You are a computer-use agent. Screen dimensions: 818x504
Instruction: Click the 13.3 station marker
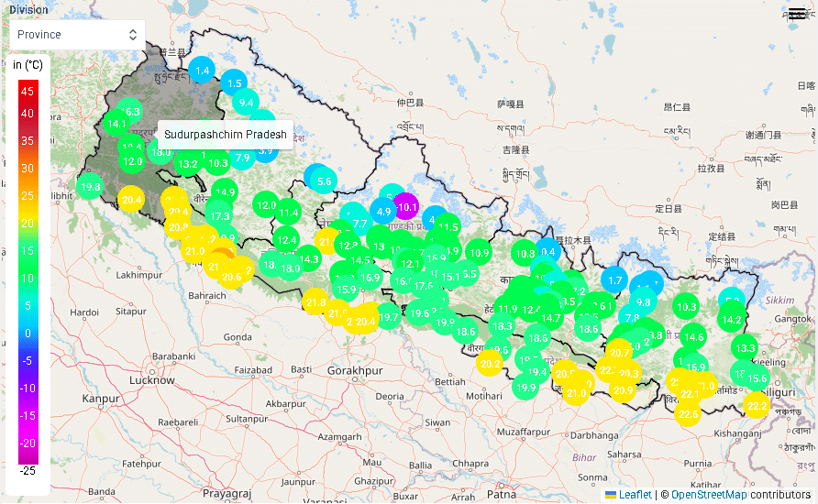tap(745, 347)
